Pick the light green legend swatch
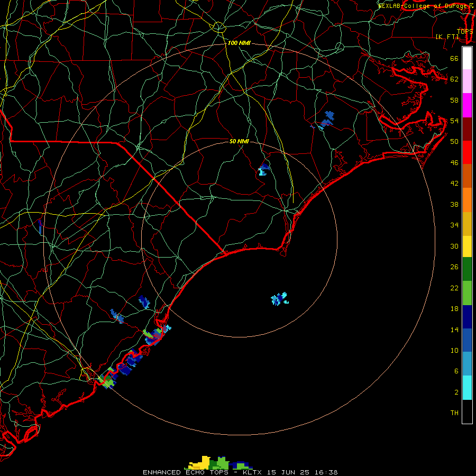The width and height of the screenshot is (476, 476). 467,292
